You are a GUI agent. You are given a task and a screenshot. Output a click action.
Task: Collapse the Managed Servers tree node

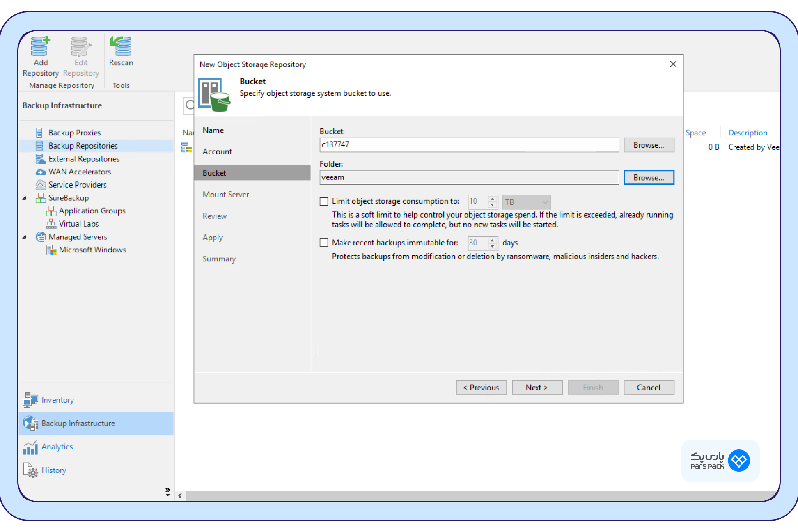pyautogui.click(x=24, y=237)
